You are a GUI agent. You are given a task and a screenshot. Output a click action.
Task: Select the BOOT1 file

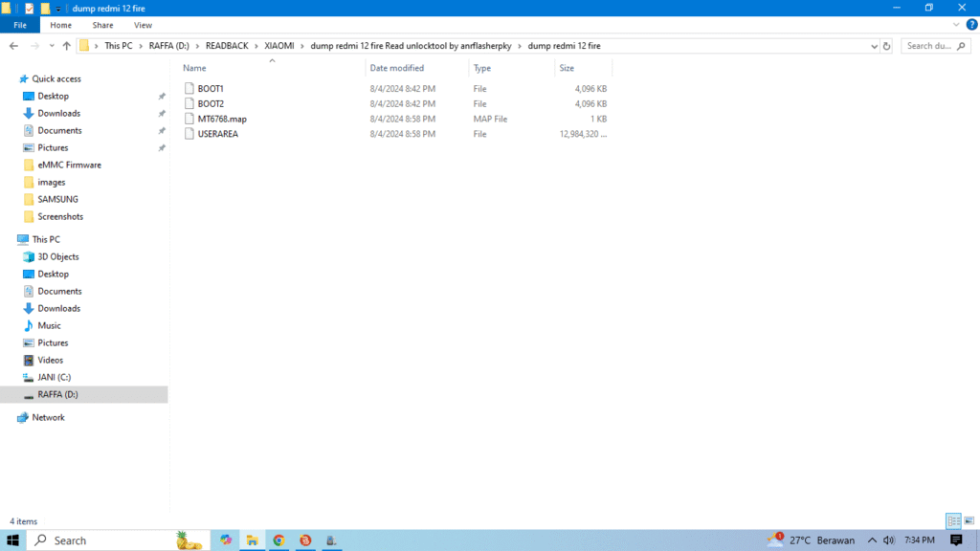[x=211, y=89]
